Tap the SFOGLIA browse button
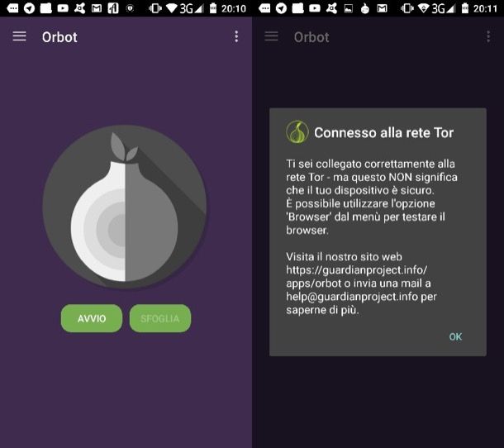Image resolution: width=504 pixels, height=448 pixels. tap(160, 318)
